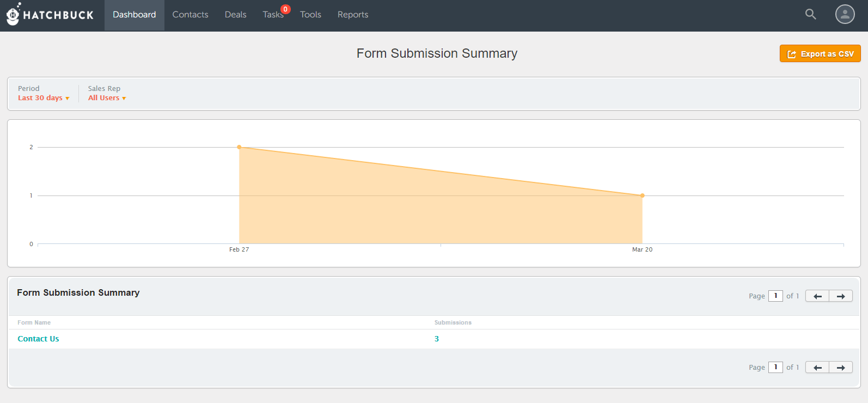Click the submissions count 3 link

click(x=436, y=339)
